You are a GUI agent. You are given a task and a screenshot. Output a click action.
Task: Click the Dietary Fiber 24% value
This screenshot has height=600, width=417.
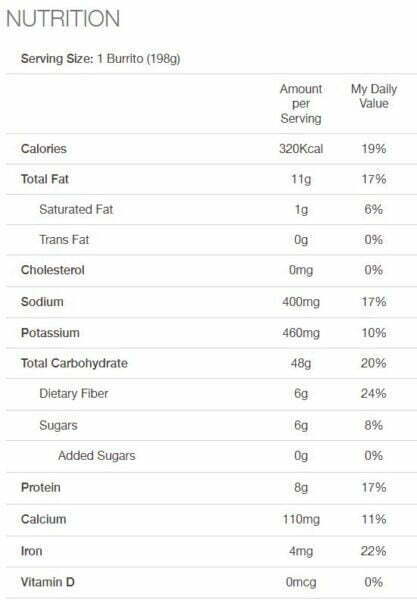coord(373,393)
